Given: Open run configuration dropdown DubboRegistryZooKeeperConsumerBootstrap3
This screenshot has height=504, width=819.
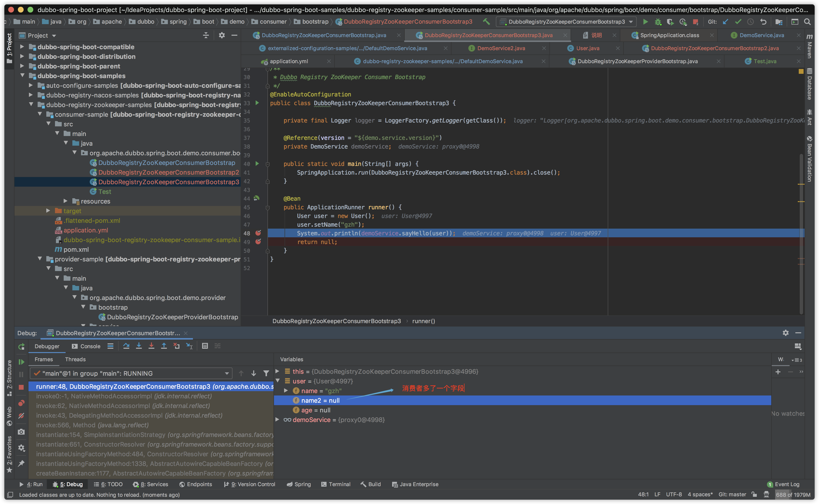Looking at the screenshot, I should 566,22.
